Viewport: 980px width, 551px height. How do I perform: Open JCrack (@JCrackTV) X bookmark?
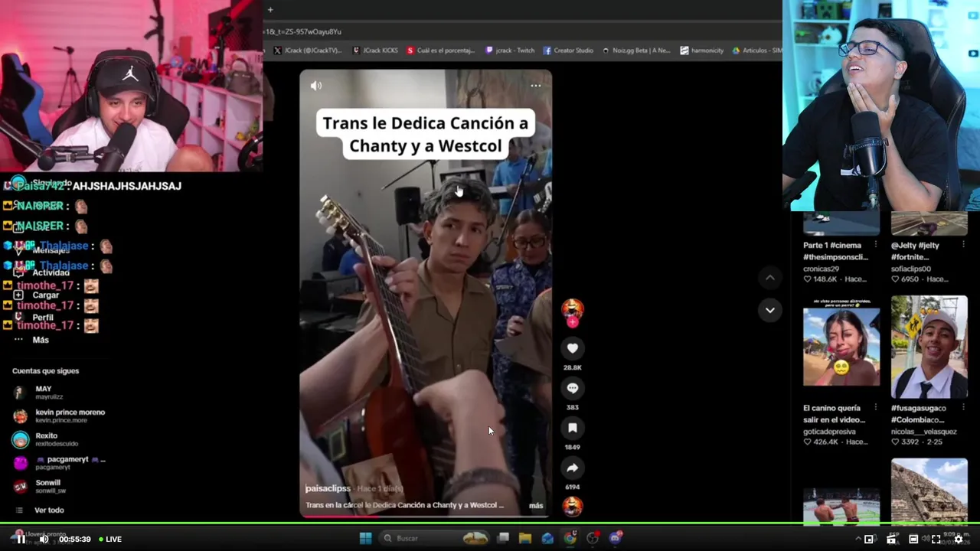(308, 51)
